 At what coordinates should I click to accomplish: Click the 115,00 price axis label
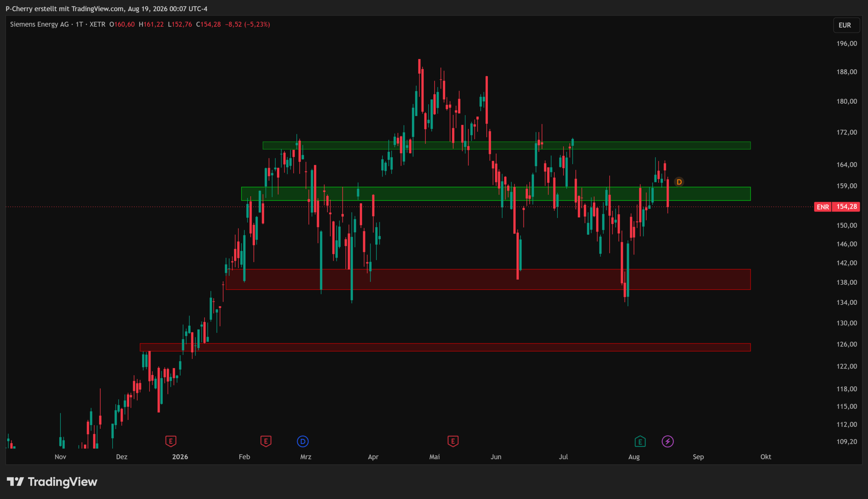tap(846, 406)
